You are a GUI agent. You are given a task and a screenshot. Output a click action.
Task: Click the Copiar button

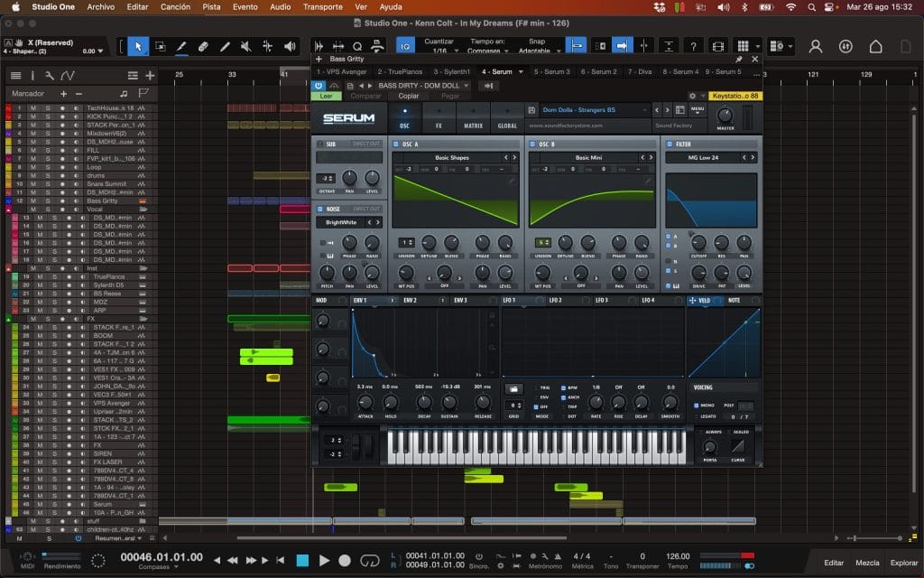409,96
